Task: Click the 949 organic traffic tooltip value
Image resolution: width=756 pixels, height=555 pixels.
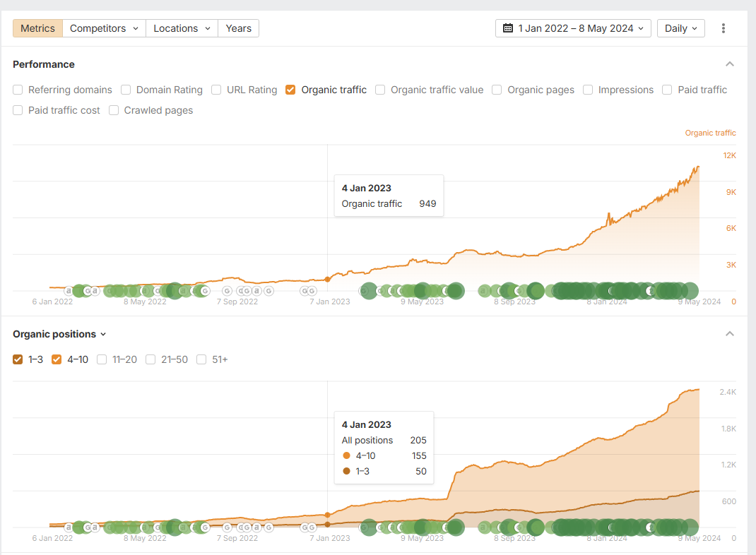Action: click(427, 204)
